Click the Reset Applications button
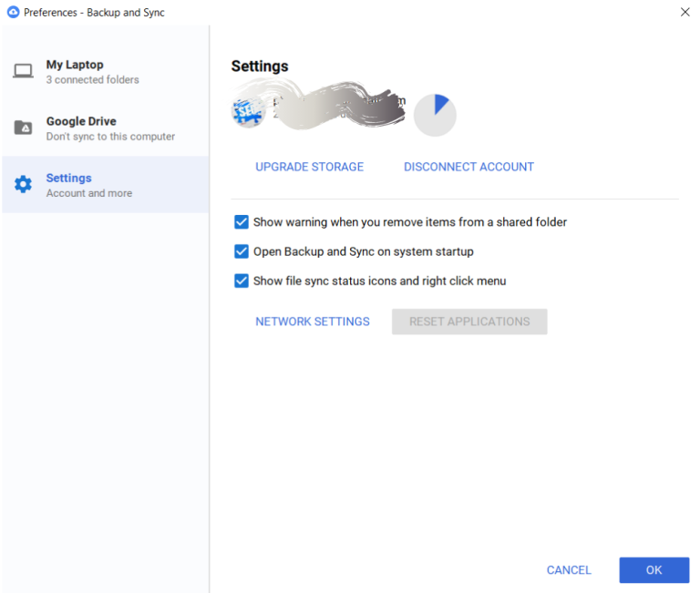 (x=469, y=322)
